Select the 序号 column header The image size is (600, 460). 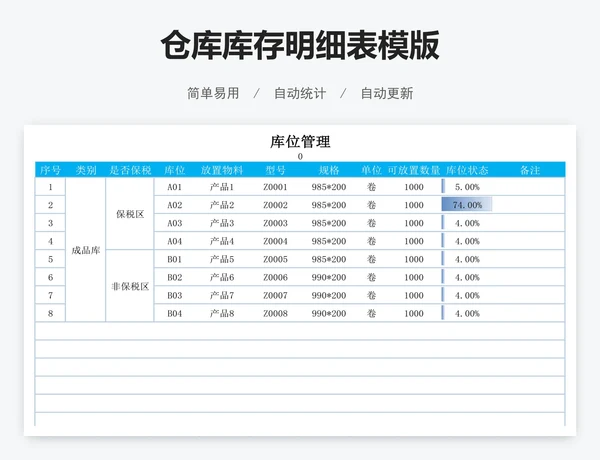50,170
